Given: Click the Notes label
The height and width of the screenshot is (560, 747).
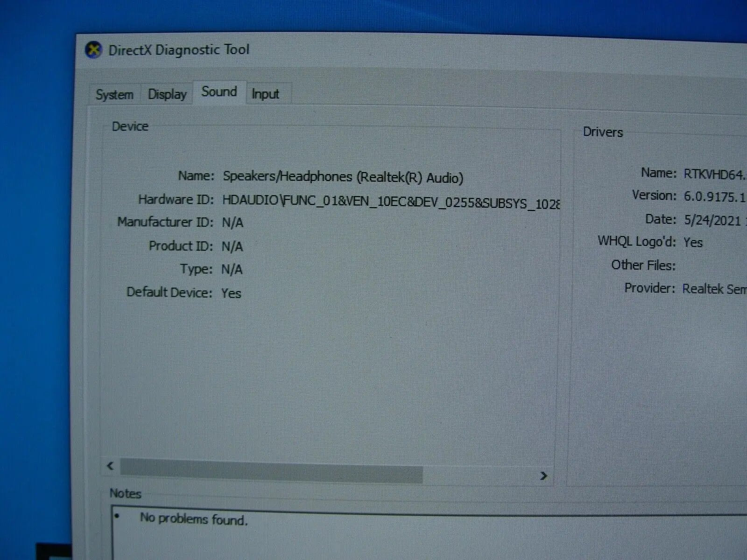Looking at the screenshot, I should coord(125,493).
